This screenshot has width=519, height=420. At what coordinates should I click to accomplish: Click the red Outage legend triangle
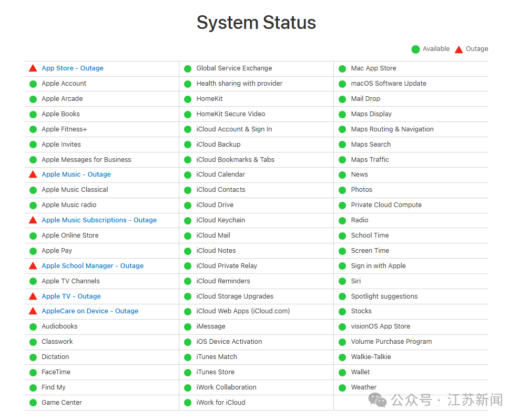[x=459, y=49]
